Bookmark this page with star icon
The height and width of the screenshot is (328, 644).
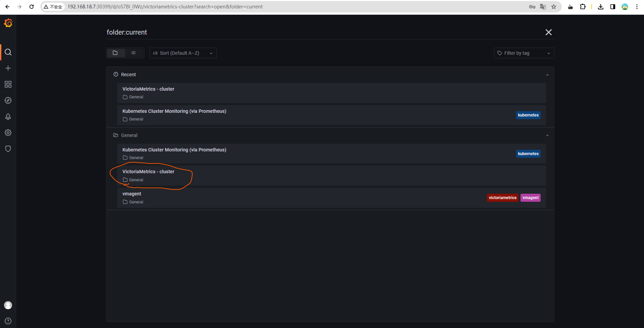554,7
